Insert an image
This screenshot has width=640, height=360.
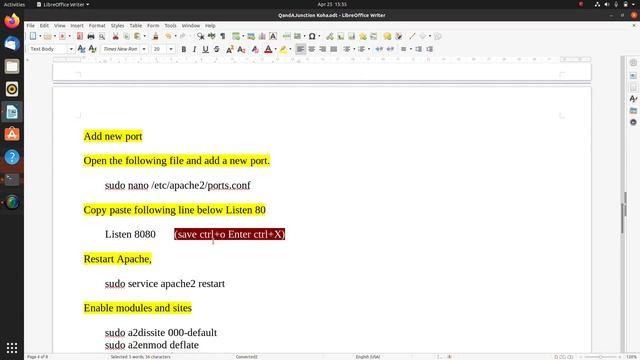251,36
